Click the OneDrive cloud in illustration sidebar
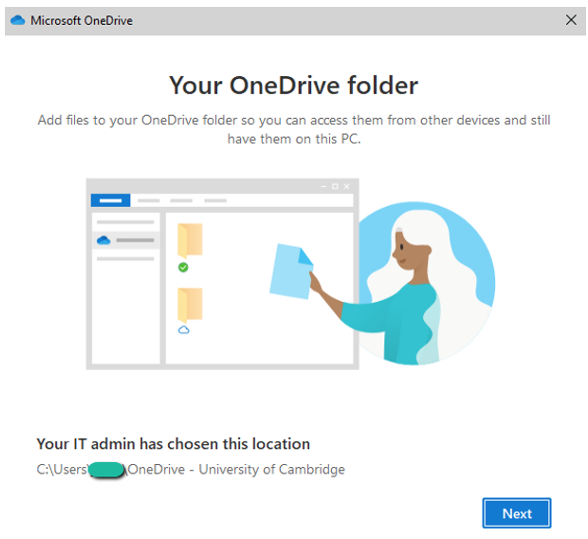The height and width of the screenshot is (539, 588). click(104, 240)
